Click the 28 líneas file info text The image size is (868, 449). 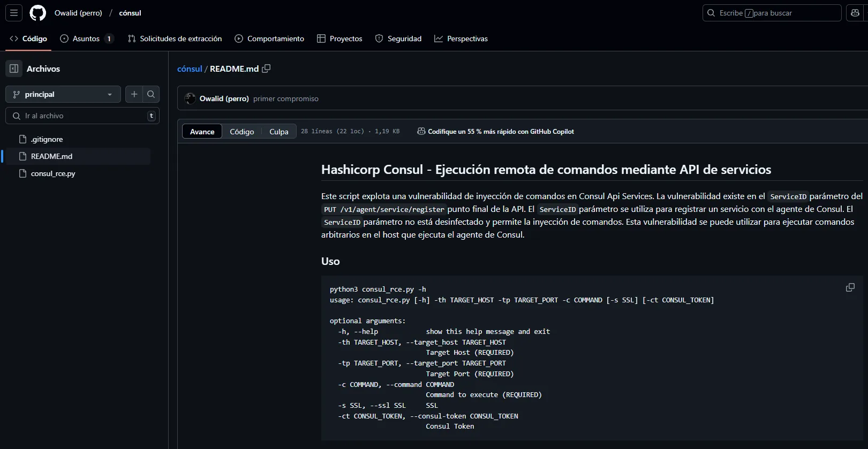[x=350, y=131]
